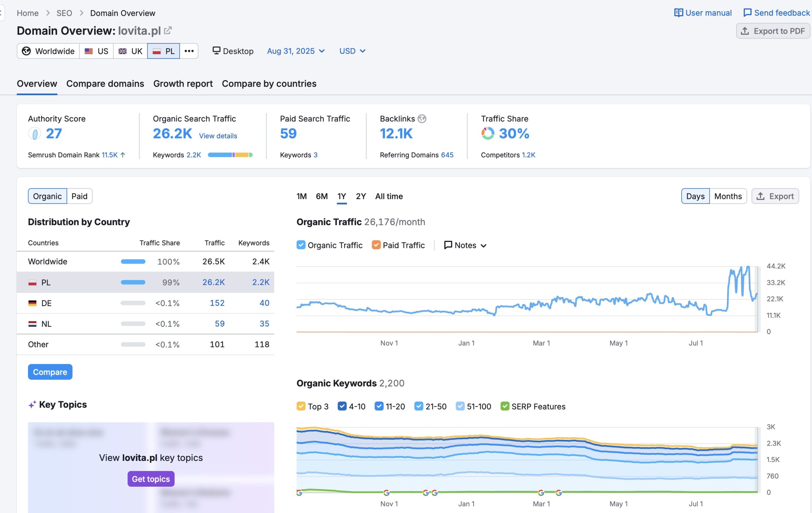Click the Authority Score gauge icon
The height and width of the screenshot is (513, 812).
pyautogui.click(x=34, y=134)
